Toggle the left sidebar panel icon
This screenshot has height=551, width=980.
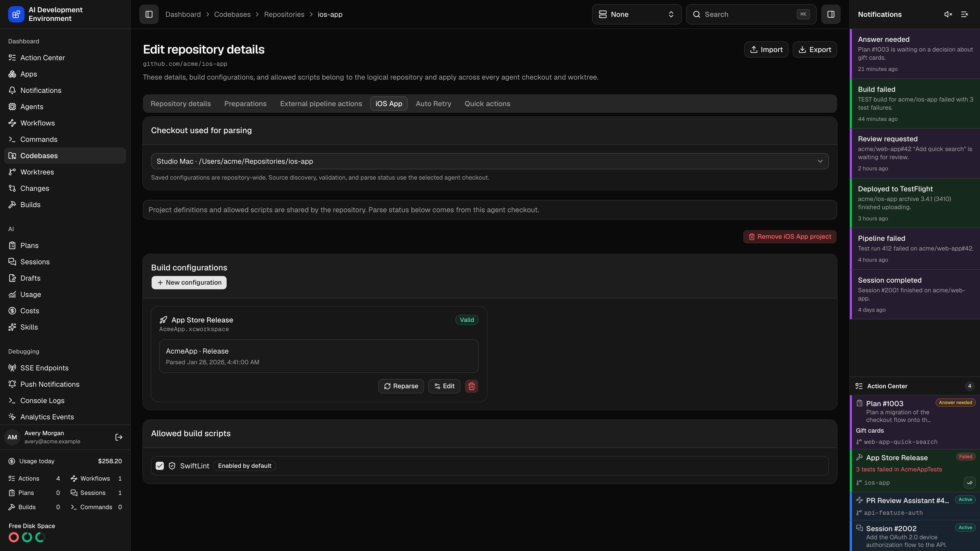149,15
